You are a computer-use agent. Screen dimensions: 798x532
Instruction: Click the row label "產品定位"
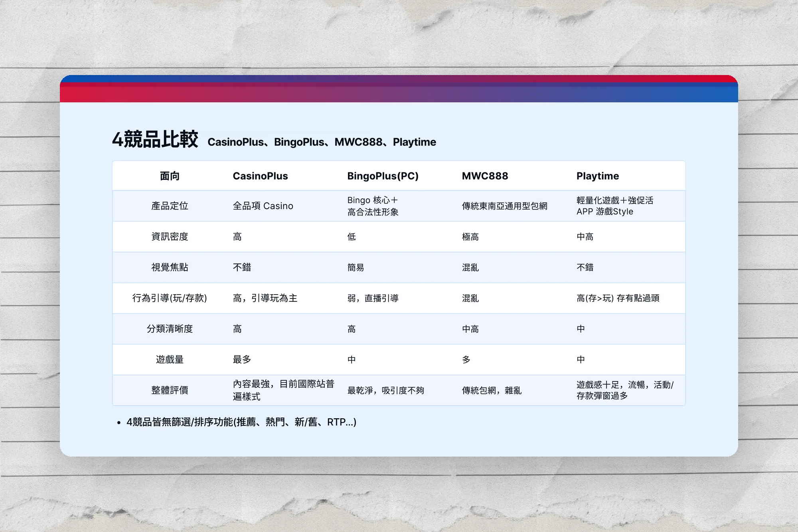point(170,206)
